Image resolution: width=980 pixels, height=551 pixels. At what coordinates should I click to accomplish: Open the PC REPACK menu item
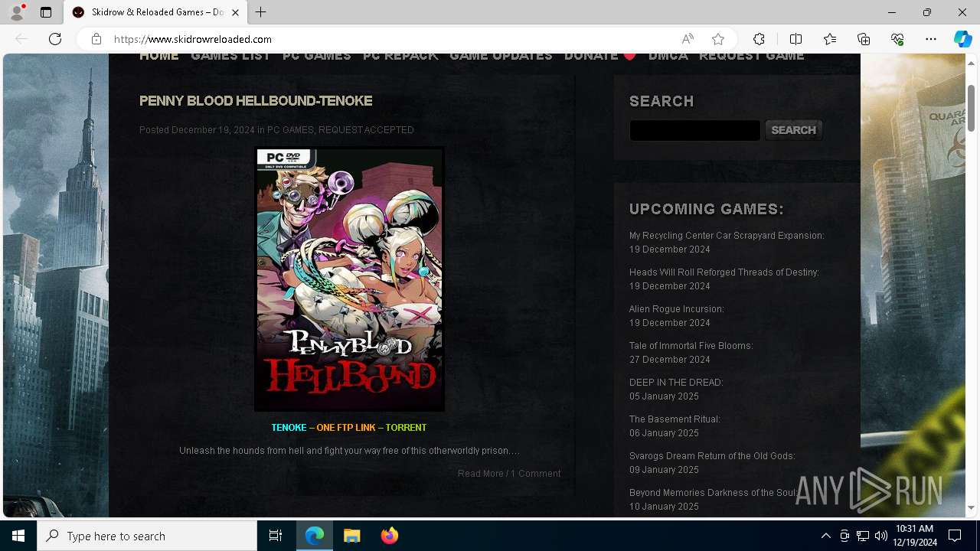(x=400, y=56)
